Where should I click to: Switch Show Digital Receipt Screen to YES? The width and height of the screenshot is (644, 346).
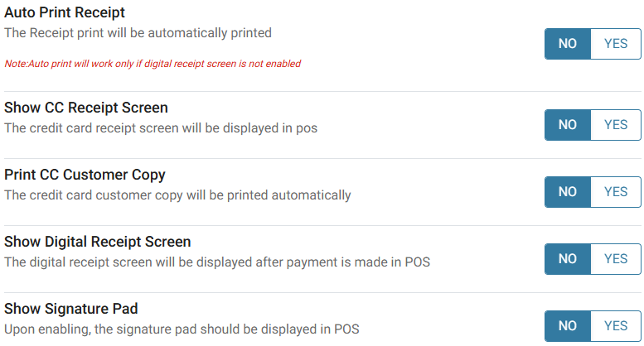[616, 259]
